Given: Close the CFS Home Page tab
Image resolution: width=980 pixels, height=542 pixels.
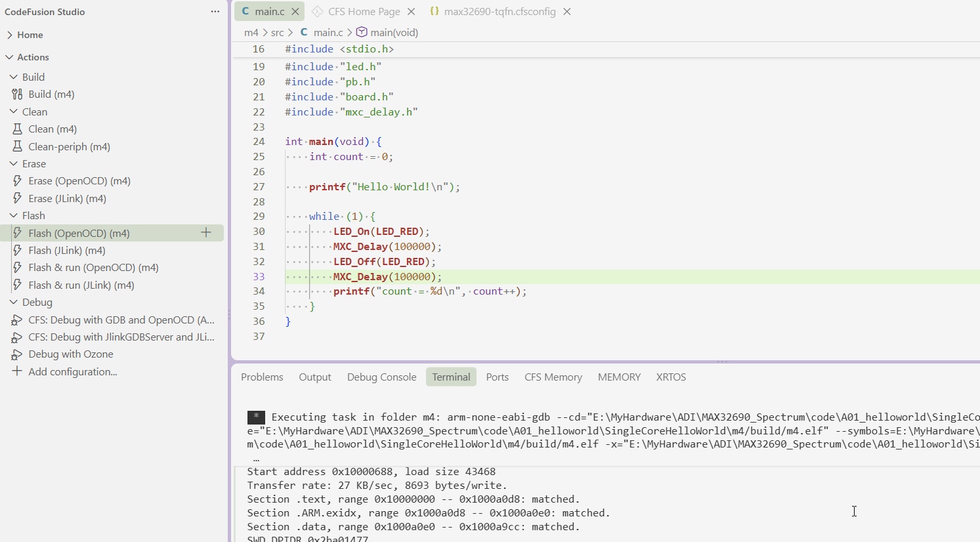Looking at the screenshot, I should pos(411,12).
